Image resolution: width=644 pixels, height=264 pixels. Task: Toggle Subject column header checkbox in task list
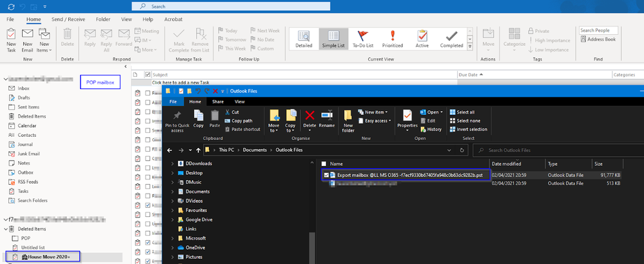pos(148,75)
